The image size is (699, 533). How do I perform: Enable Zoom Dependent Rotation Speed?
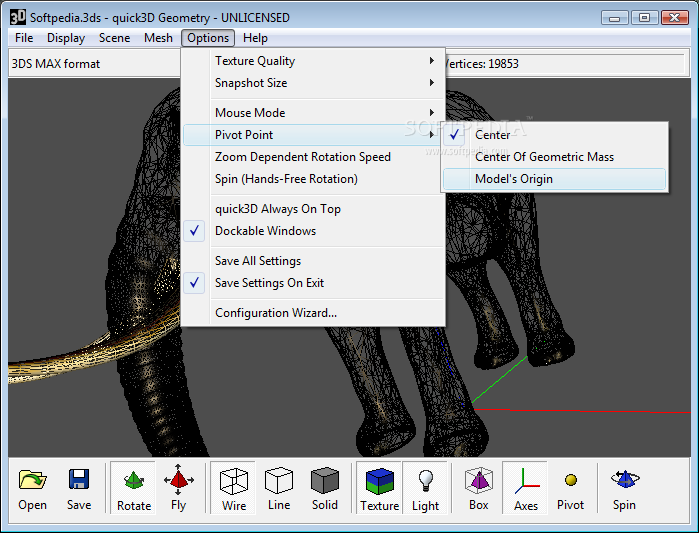click(x=313, y=157)
